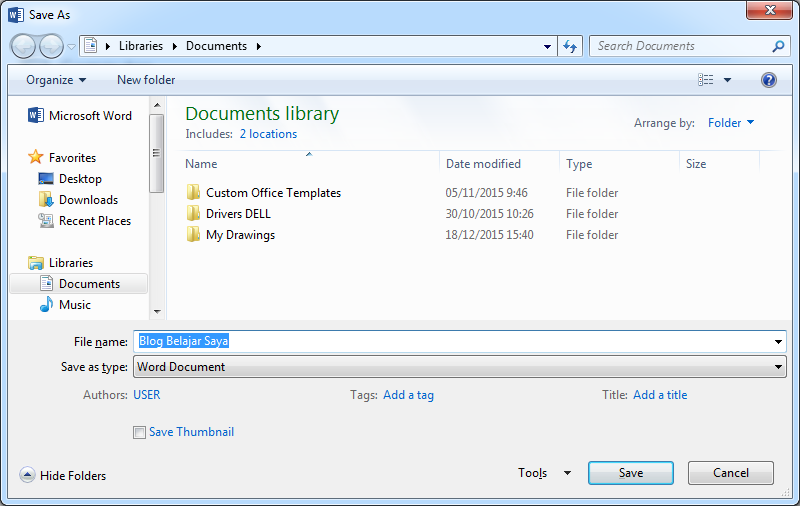Expand arrow after Libraries in address bar
Screen dimensions: 800x506
(174, 46)
